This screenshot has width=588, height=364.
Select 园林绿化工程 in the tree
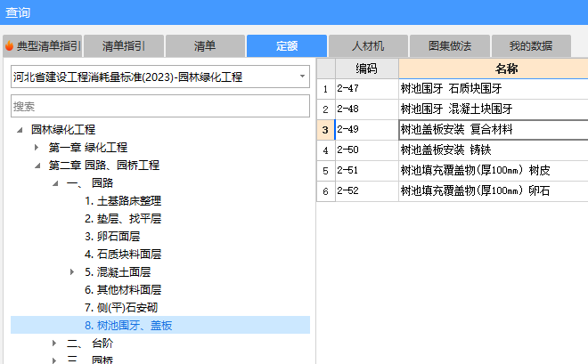click(63, 130)
